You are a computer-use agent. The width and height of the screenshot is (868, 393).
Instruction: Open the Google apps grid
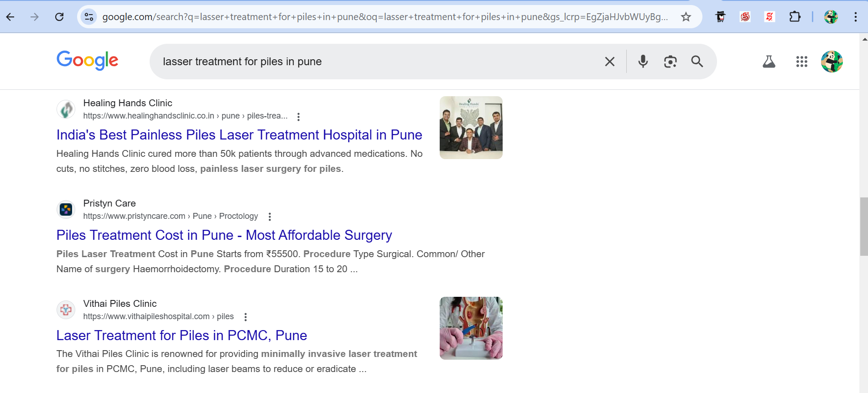[x=802, y=62]
